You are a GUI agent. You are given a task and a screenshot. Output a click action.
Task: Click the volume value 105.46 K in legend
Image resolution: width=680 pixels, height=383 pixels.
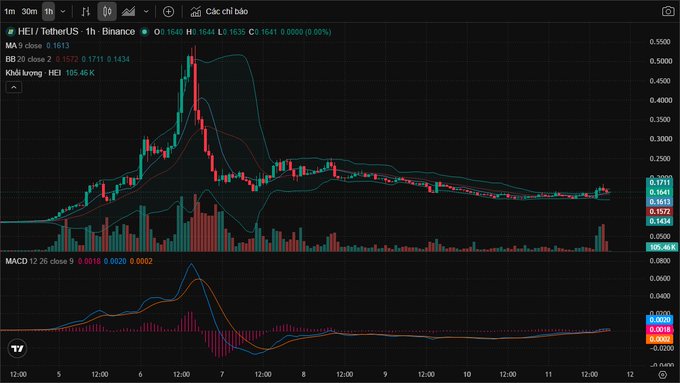click(80, 73)
